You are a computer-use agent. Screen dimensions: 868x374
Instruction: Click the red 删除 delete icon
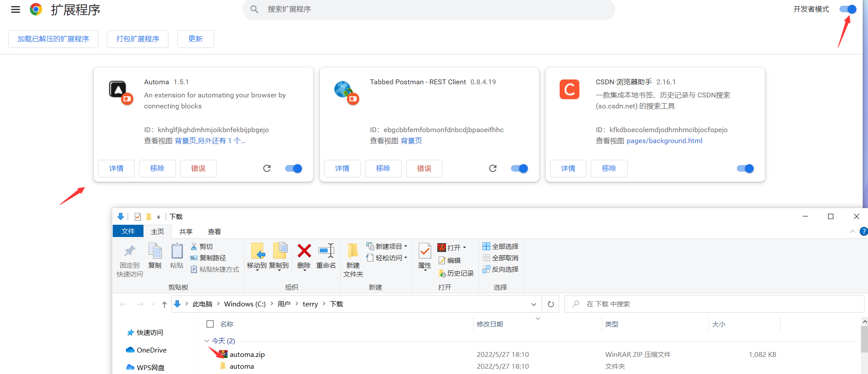(304, 251)
